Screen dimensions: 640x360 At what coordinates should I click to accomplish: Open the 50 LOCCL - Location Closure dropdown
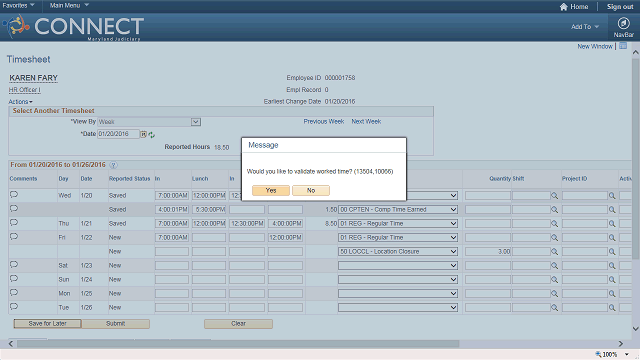(398, 251)
